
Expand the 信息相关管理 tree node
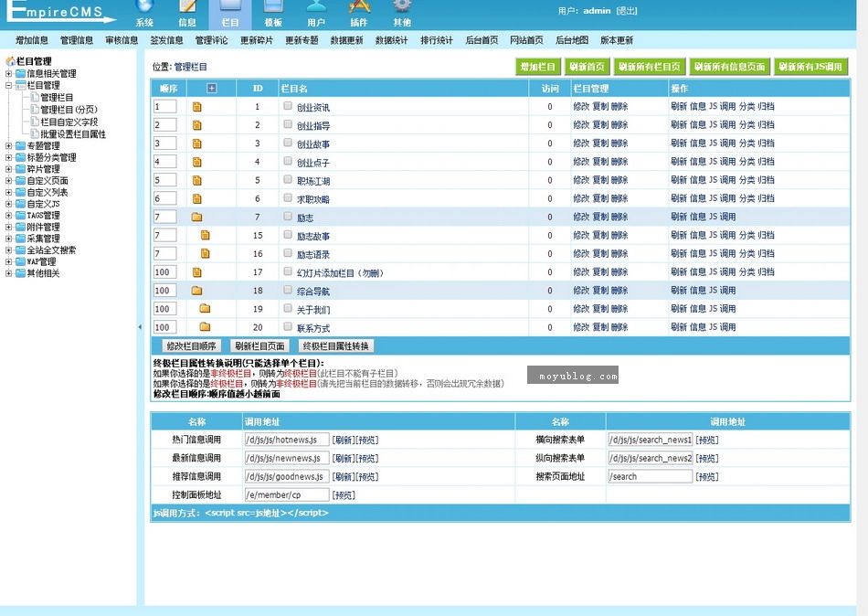click(x=8, y=74)
